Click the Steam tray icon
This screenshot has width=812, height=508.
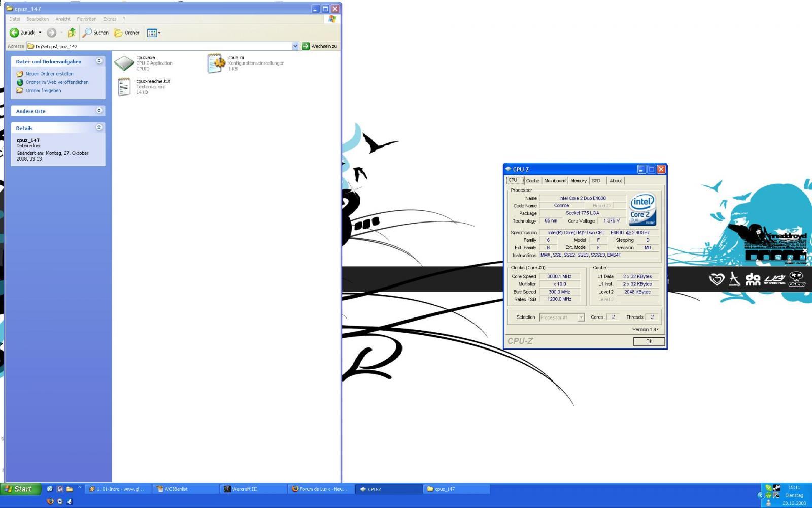[x=776, y=488]
